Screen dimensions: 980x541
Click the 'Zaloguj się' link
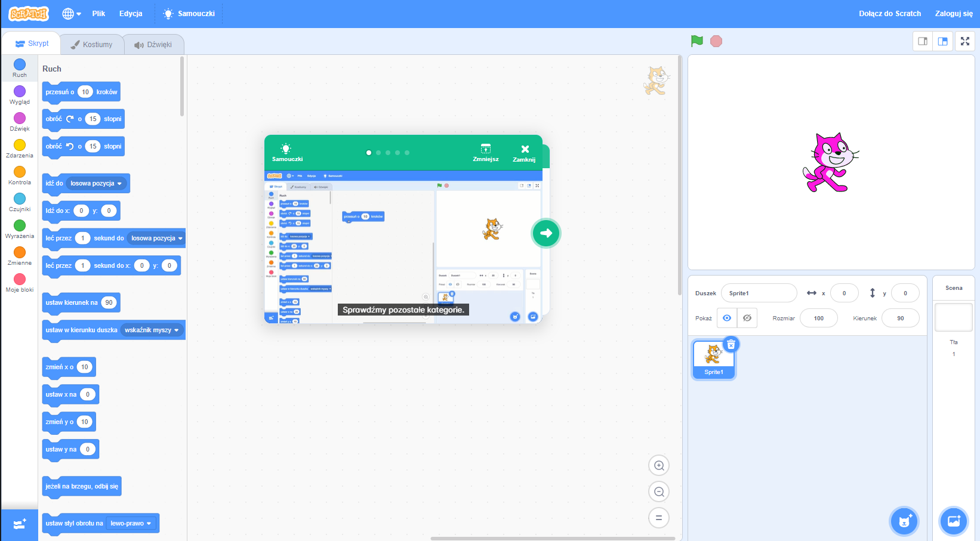pos(953,14)
